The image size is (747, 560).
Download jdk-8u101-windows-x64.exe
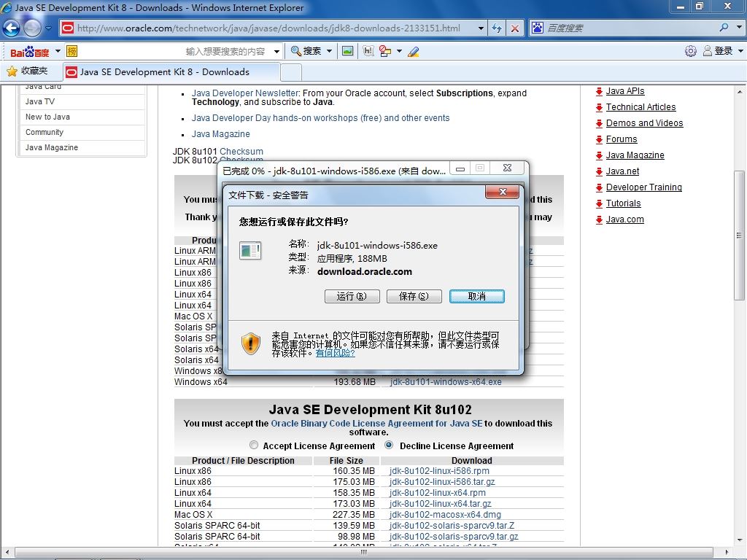click(446, 381)
